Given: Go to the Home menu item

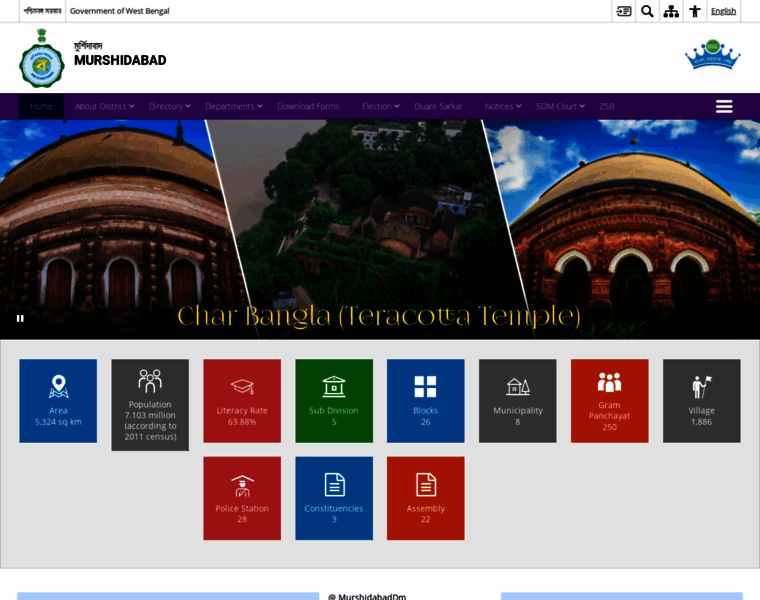Looking at the screenshot, I should click(x=41, y=106).
